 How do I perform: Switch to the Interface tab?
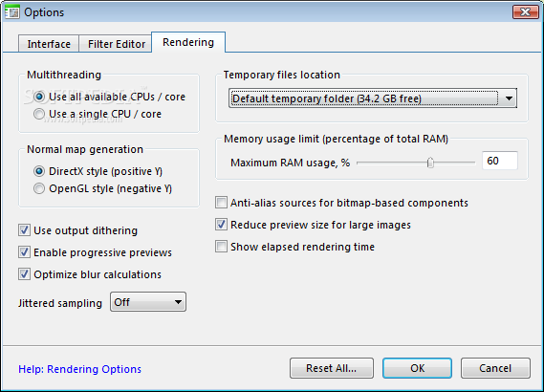pos(49,44)
